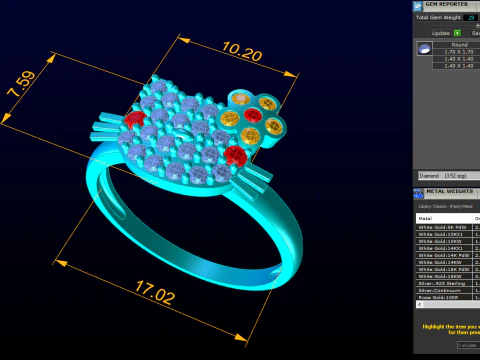Viewport: 480px width, 360px height.
Task: Click the Total Gem Weight label
Action: point(438,18)
